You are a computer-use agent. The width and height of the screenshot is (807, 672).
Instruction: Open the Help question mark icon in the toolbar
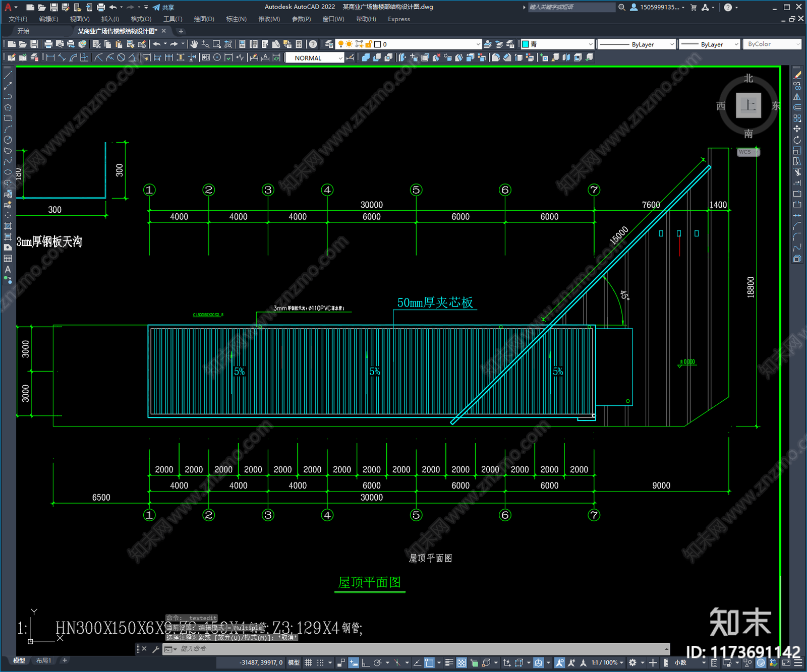(313, 44)
